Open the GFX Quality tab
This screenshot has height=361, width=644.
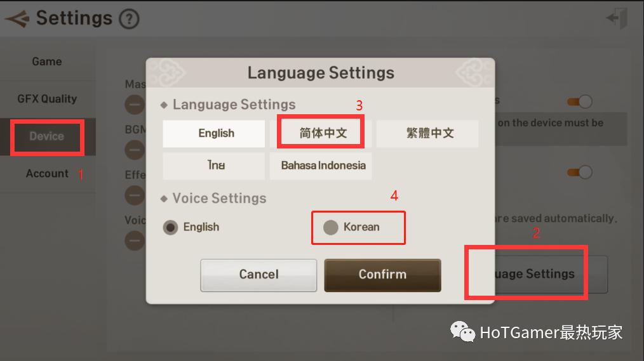tap(47, 99)
